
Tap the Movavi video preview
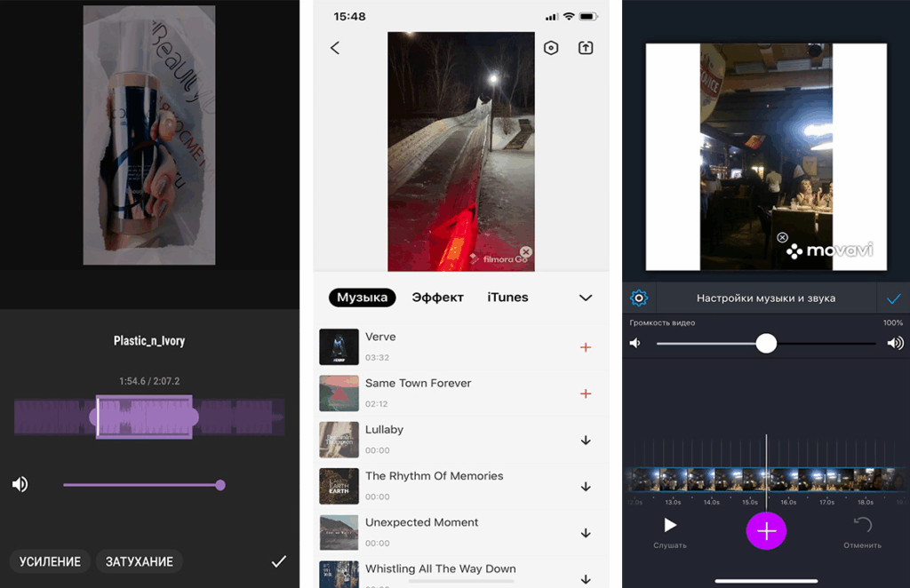pos(766,156)
